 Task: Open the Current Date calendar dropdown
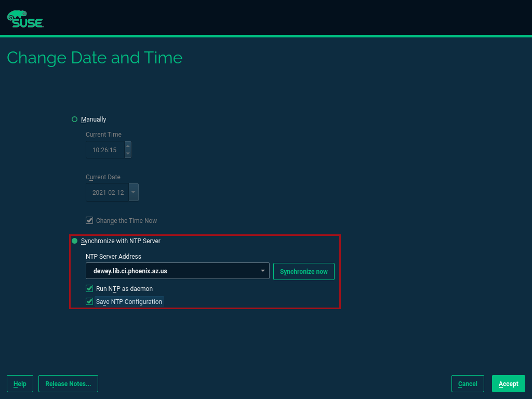coord(133,192)
